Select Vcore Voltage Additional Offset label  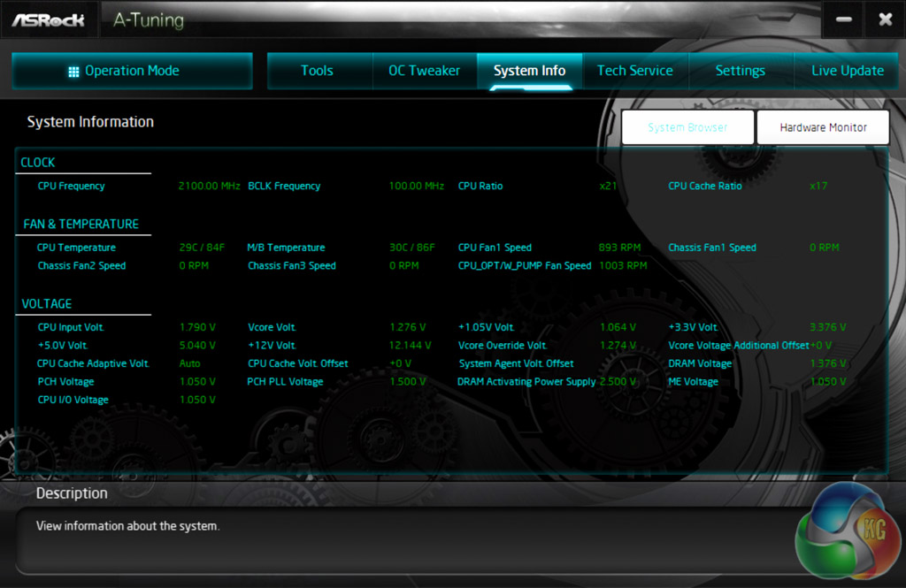coord(739,346)
